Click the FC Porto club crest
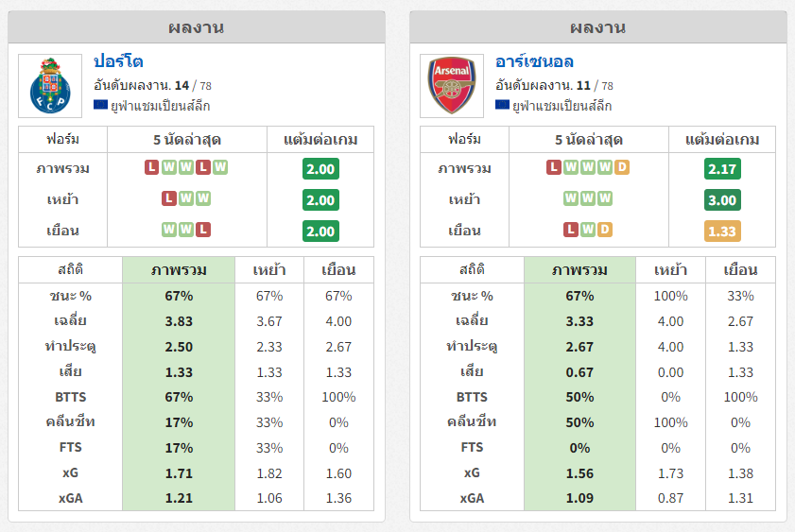The height and width of the screenshot is (532, 795). (50, 86)
